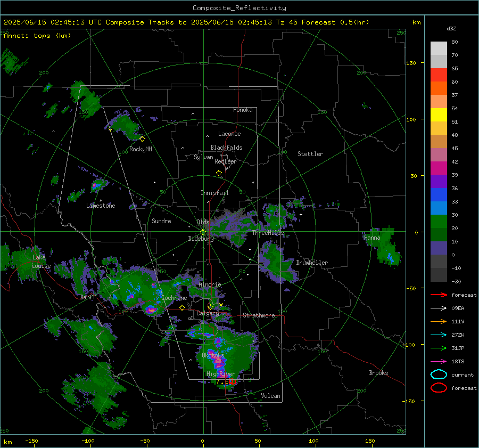Click the Cochrane town label
Viewport: 479px width, 448px height.
pos(174,298)
